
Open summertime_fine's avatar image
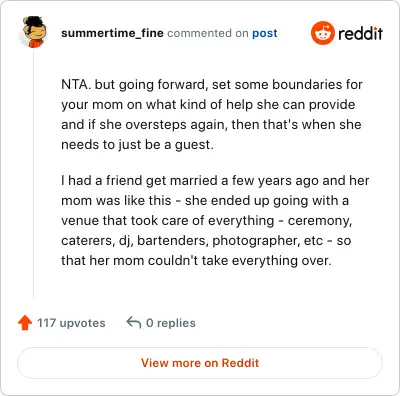(x=34, y=32)
